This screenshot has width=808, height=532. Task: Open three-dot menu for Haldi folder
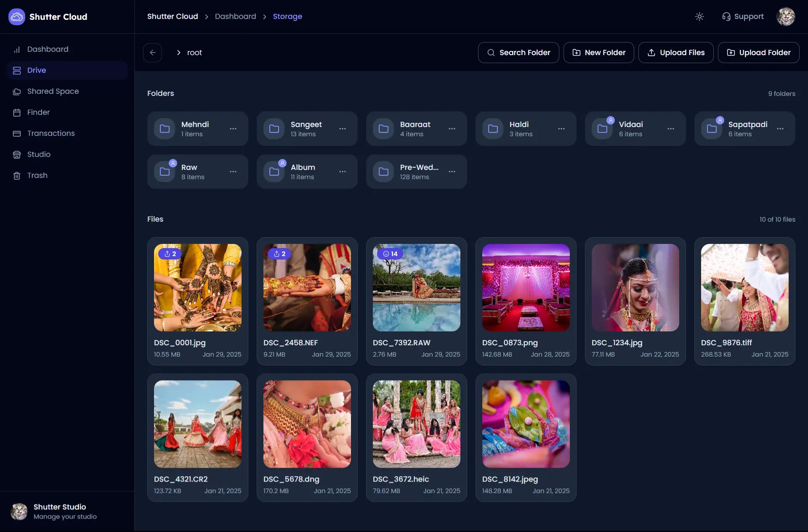tap(561, 129)
